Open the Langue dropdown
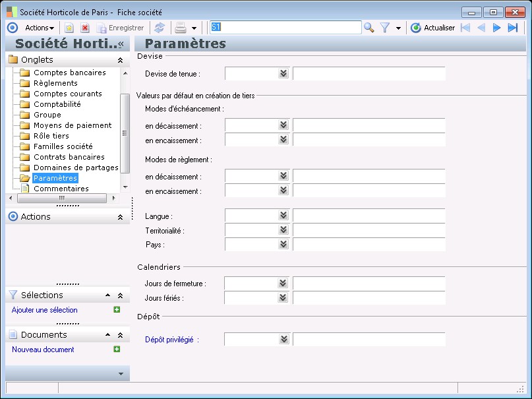Viewport: 532px width, 399px height. (x=283, y=215)
